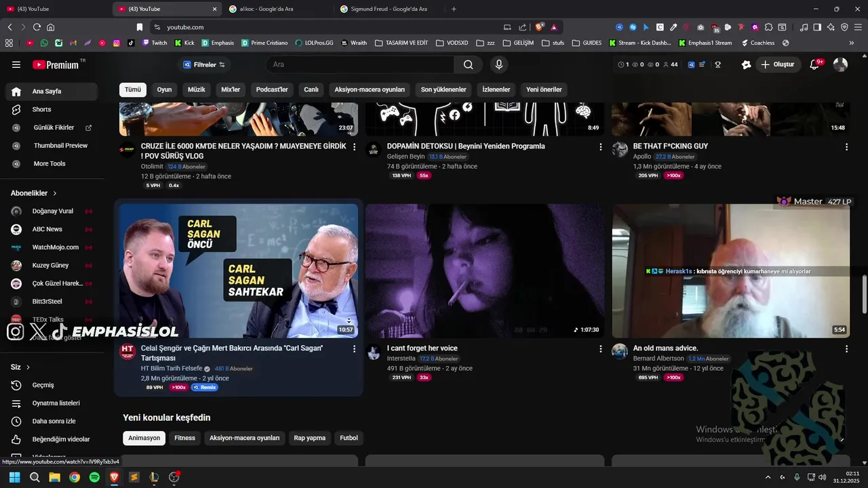The image size is (868, 488).
Task: Open the Brave VPN shield icon
Action: 844,27
